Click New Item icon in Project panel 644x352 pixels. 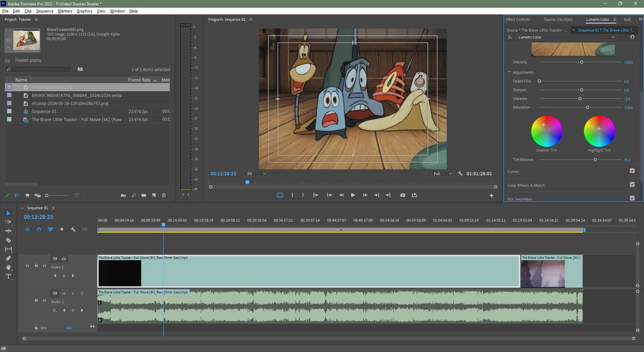[153, 195]
